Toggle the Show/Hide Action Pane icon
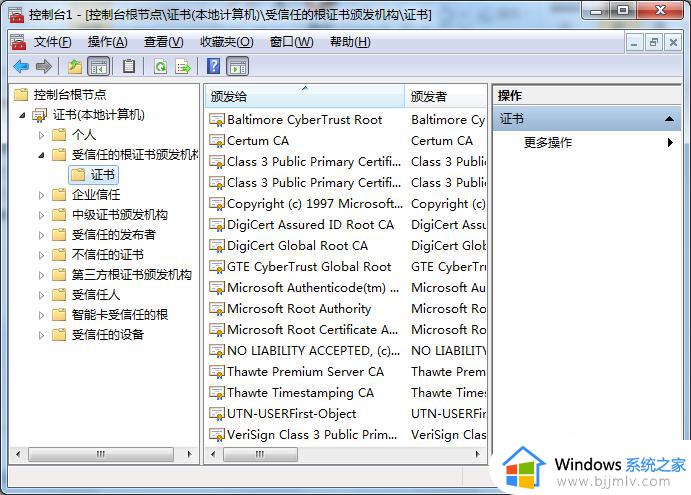The height and width of the screenshot is (495, 691). pos(238,67)
